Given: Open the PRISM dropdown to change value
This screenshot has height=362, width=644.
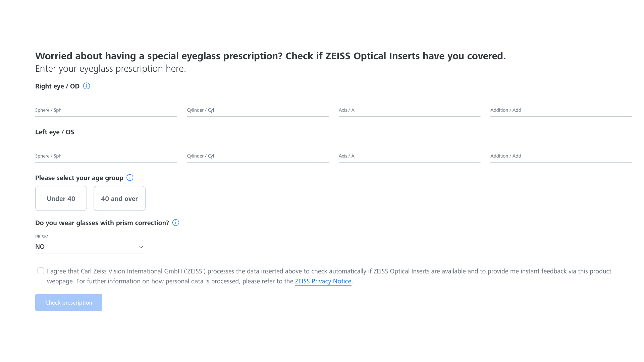Looking at the screenshot, I should (90, 247).
